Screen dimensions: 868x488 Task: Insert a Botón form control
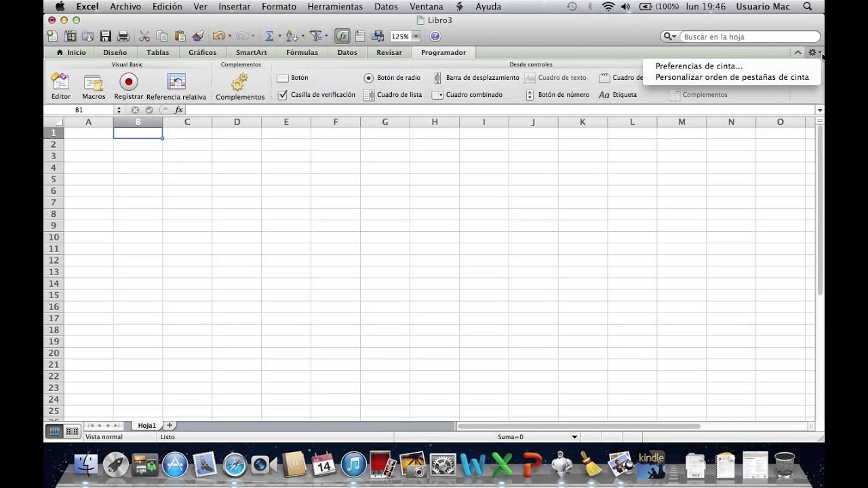292,78
